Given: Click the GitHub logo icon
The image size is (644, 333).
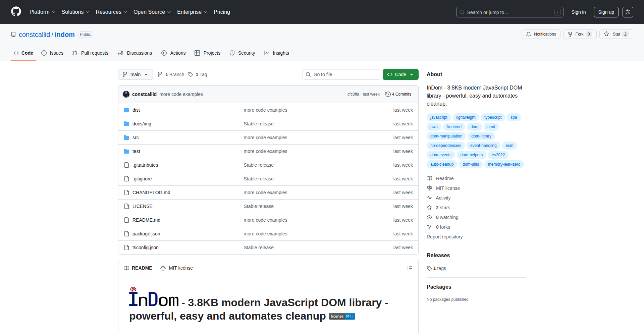Looking at the screenshot, I should tap(16, 12).
